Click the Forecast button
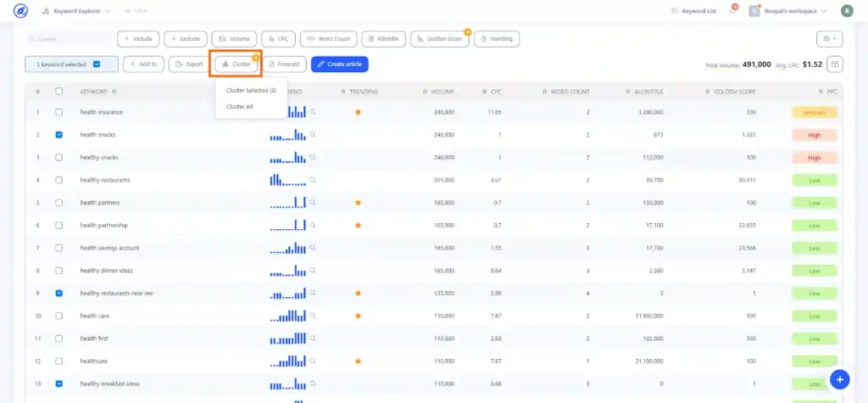This screenshot has height=403, width=868. click(x=284, y=64)
